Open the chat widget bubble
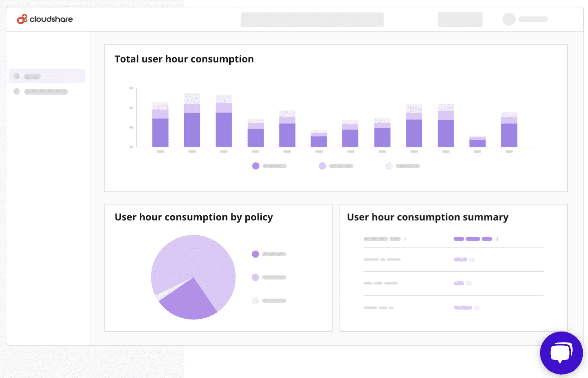The height and width of the screenshot is (378, 588). point(561,353)
